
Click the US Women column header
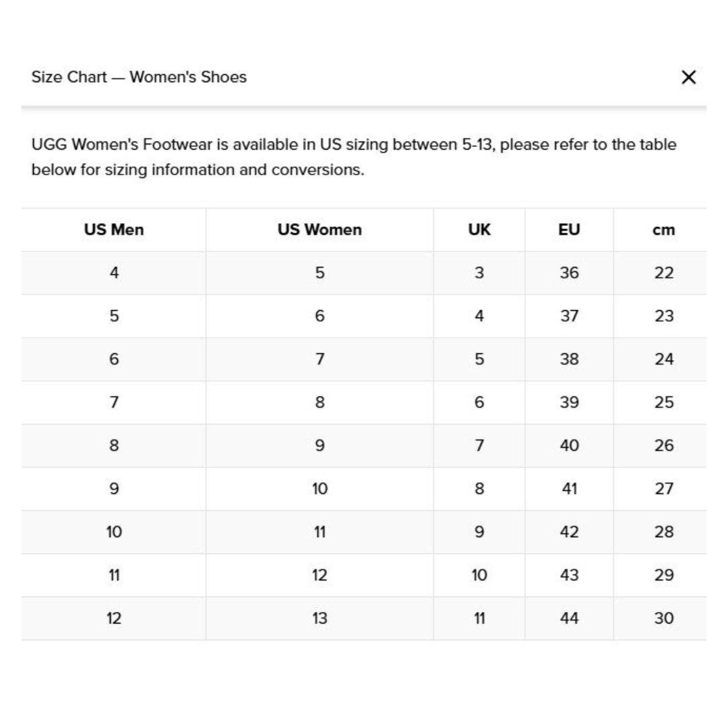pos(320,230)
